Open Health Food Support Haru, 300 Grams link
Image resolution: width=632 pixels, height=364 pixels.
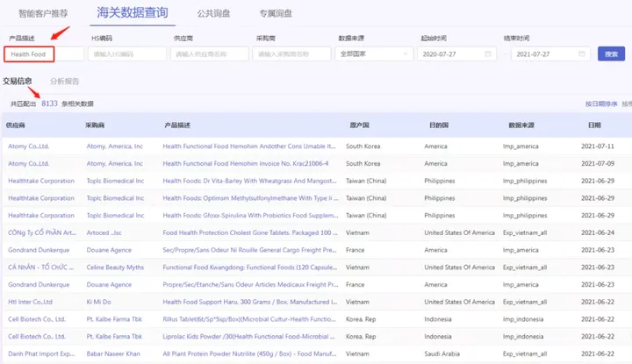[x=250, y=302]
